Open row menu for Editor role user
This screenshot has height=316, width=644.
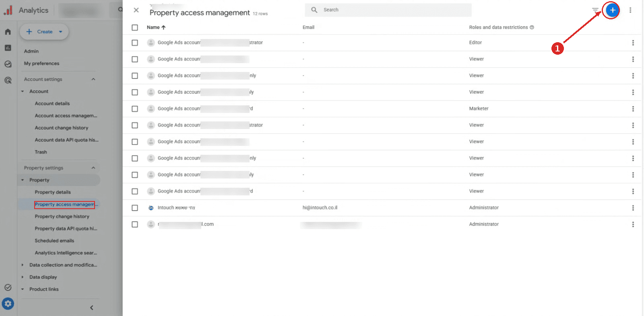pos(633,43)
